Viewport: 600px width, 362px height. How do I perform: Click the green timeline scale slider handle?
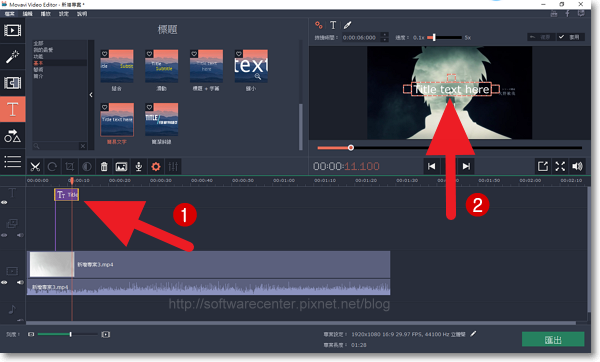pyautogui.click(x=70, y=334)
